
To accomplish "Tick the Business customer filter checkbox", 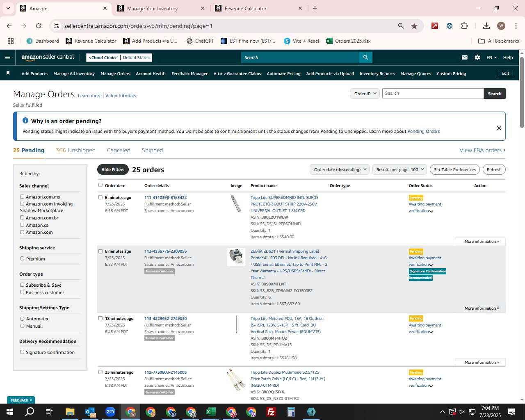I will pyautogui.click(x=22, y=292).
